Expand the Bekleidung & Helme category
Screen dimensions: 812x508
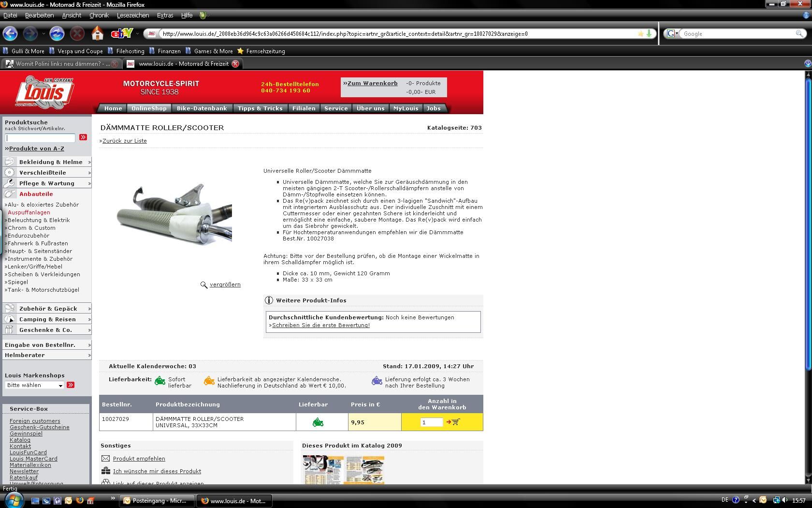[x=47, y=162]
